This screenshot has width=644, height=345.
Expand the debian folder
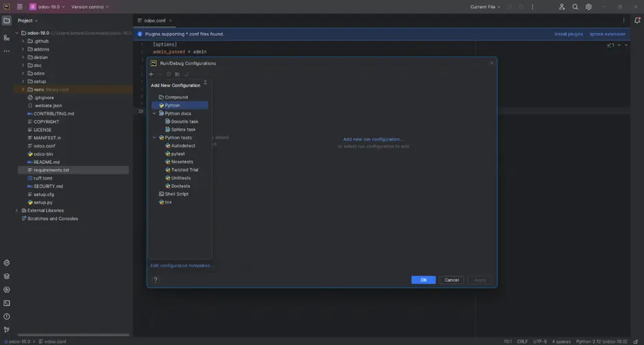(23, 57)
